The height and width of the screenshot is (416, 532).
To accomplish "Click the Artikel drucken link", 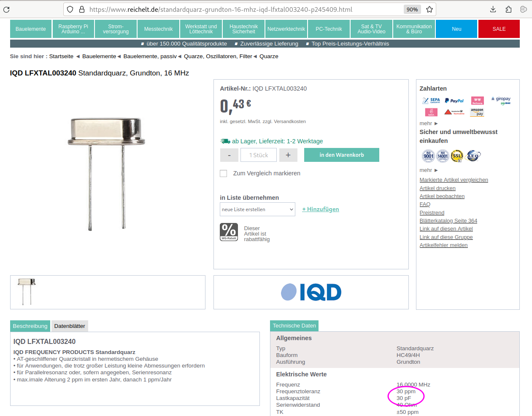I will pos(437,188).
